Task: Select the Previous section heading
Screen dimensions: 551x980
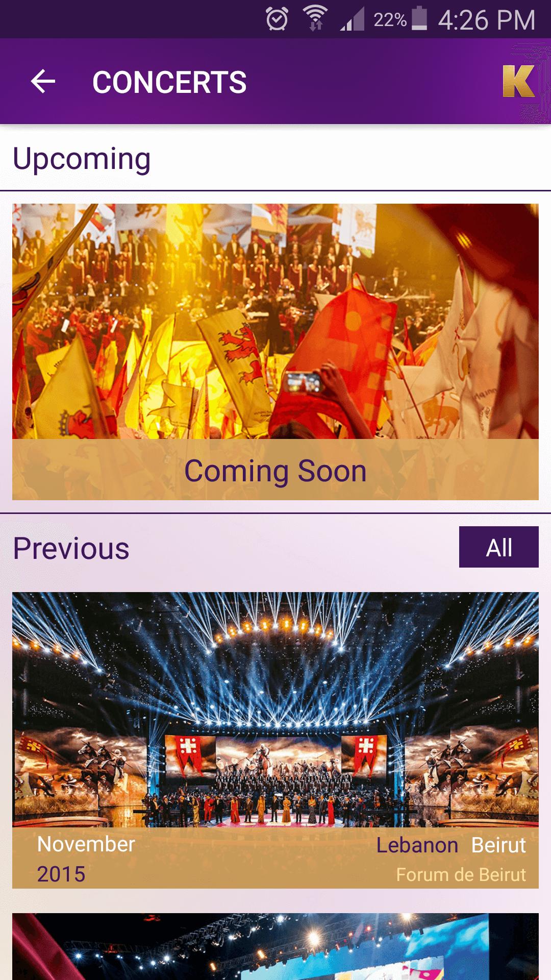Action: 71,549
